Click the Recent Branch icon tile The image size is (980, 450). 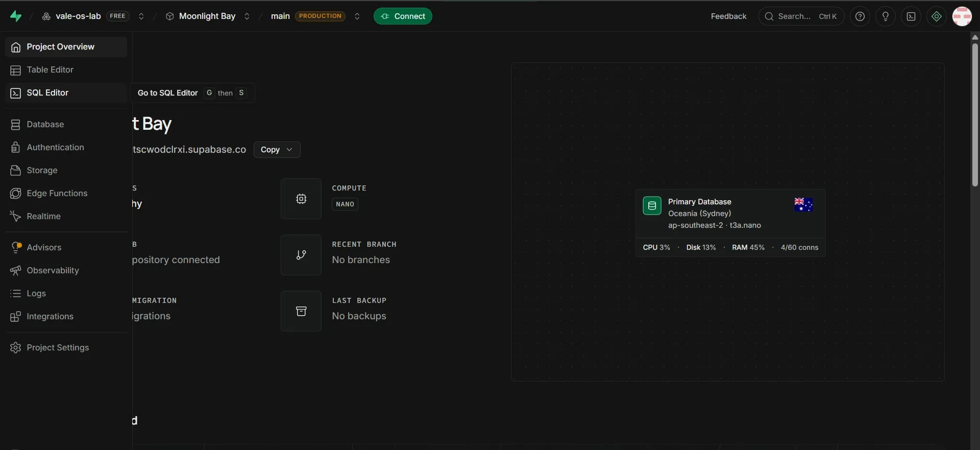pyautogui.click(x=301, y=255)
